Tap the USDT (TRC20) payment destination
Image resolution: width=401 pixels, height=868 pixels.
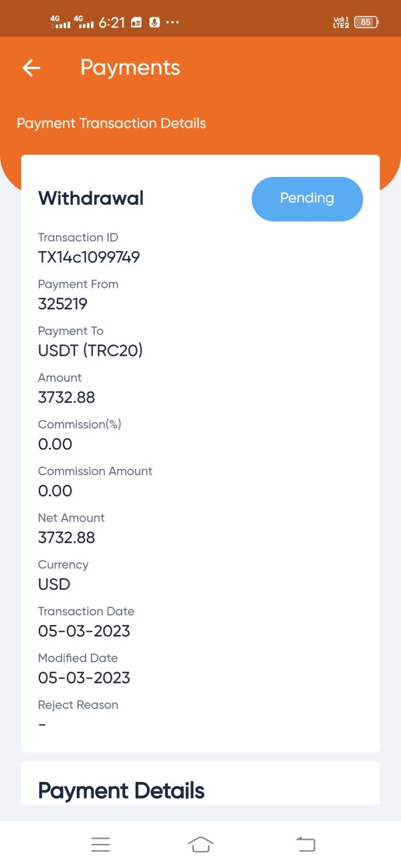point(90,351)
